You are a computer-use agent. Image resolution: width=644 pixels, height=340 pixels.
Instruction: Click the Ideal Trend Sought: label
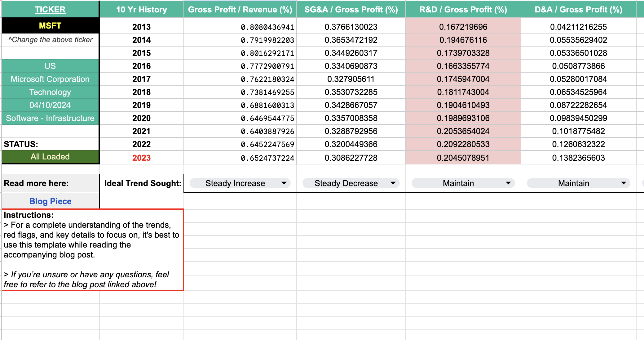(143, 183)
